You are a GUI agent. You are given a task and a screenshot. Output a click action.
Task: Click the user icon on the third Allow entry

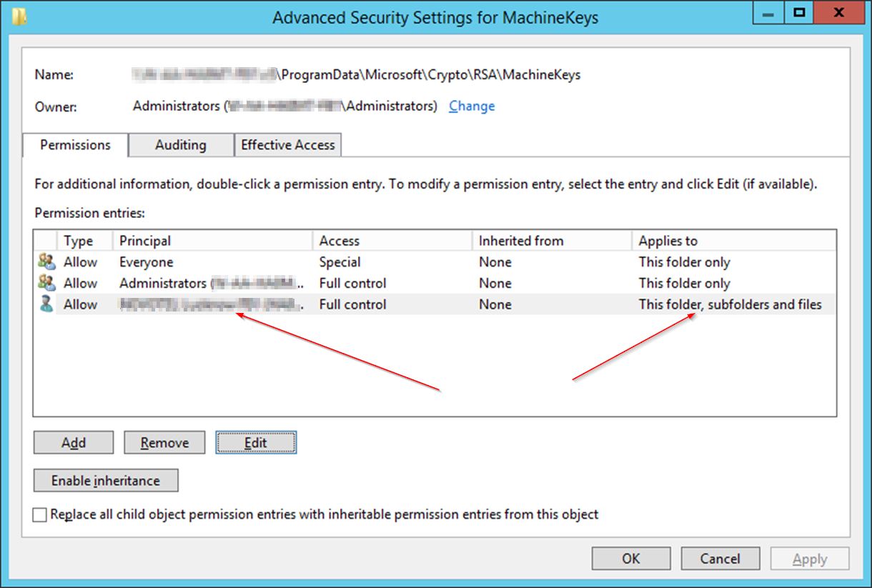[x=46, y=304]
